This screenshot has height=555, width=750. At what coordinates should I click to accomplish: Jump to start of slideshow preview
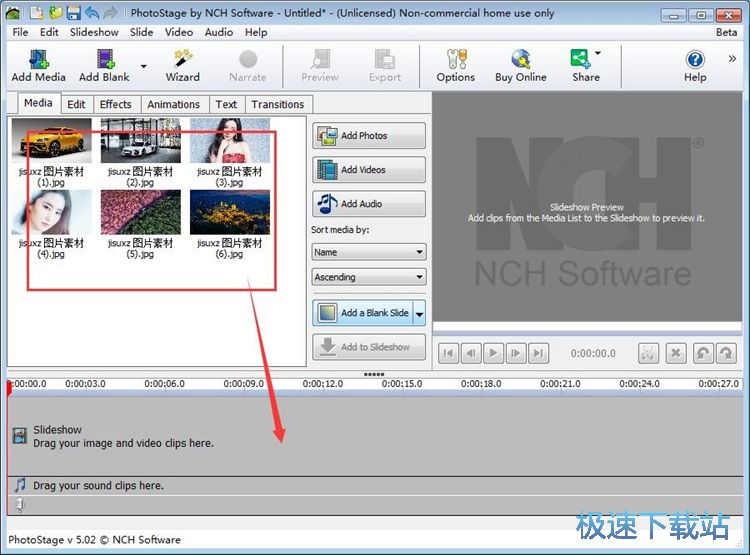(449, 354)
